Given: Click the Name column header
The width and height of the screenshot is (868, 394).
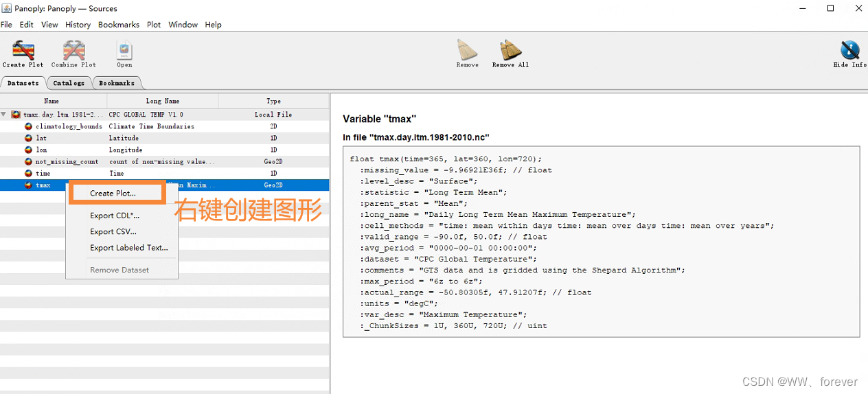Looking at the screenshot, I should [53, 101].
